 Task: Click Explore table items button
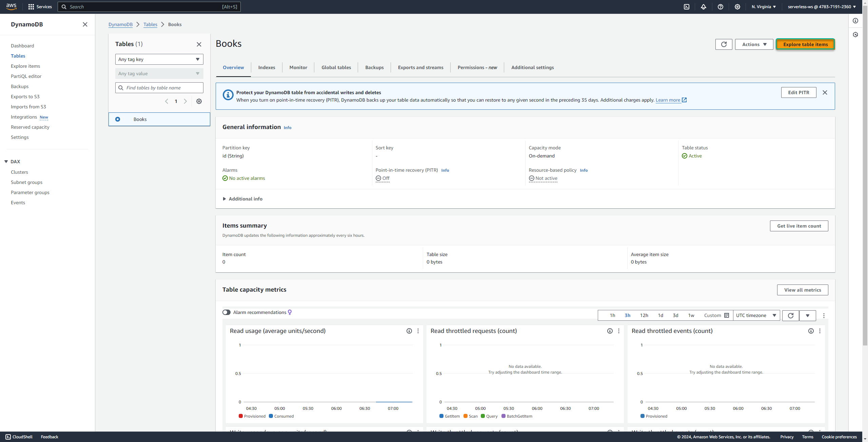806,44
